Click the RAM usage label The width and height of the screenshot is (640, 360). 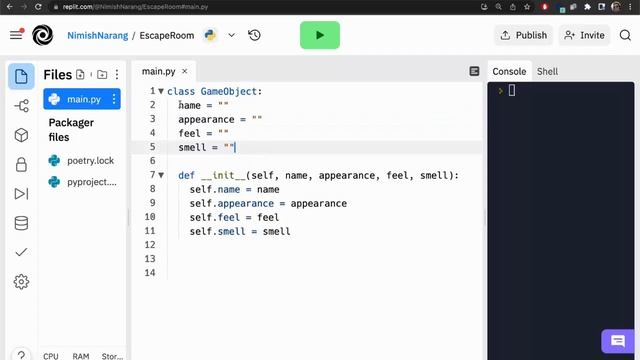click(81, 356)
